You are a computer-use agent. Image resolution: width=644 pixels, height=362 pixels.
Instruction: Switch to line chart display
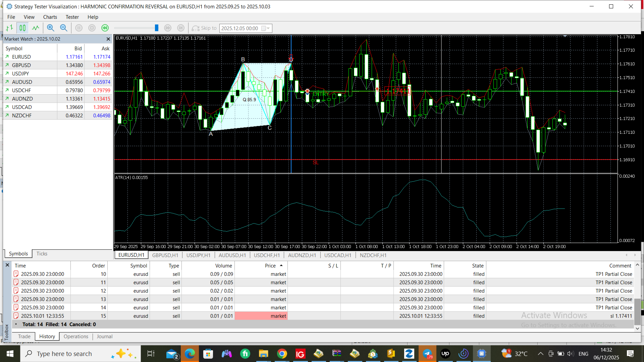coord(36,28)
